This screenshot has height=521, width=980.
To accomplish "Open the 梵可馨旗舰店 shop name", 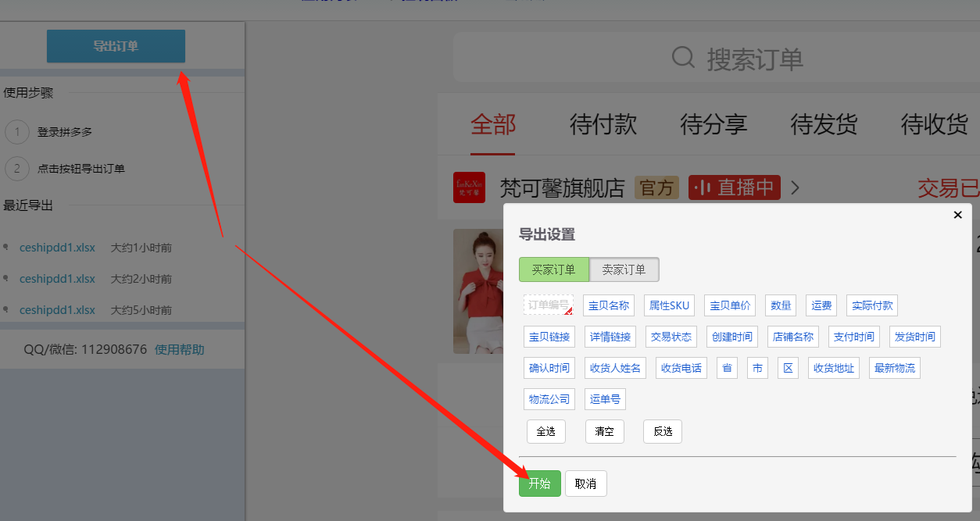I will [x=563, y=187].
